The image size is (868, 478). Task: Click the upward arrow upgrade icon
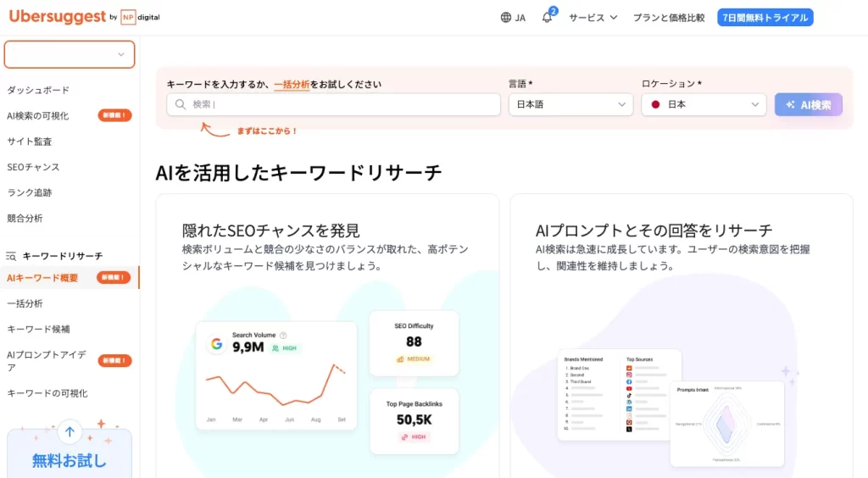[70, 432]
